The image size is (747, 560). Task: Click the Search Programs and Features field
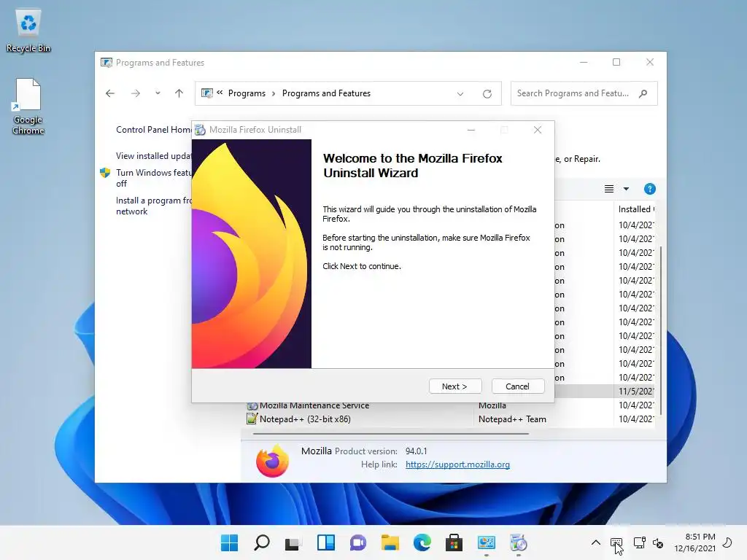click(x=584, y=93)
